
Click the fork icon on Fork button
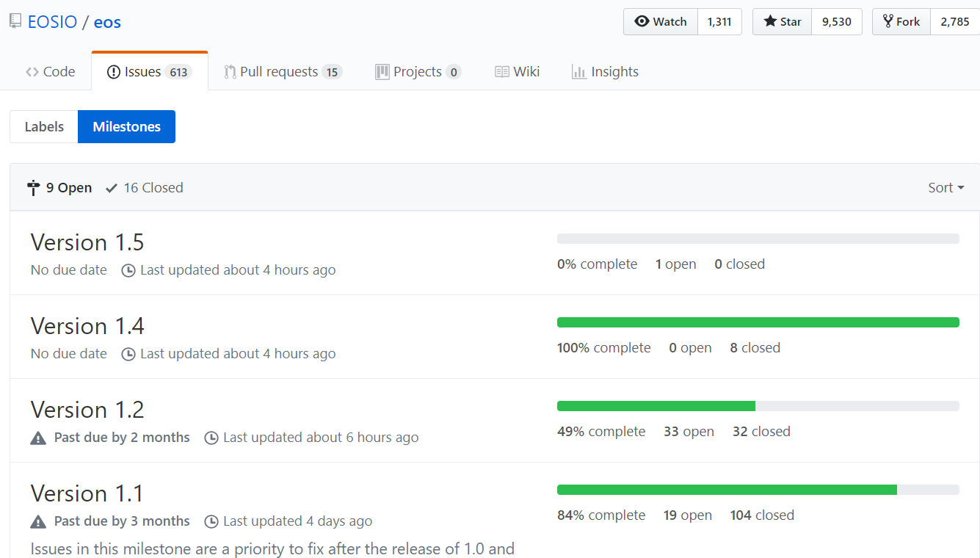(x=888, y=21)
